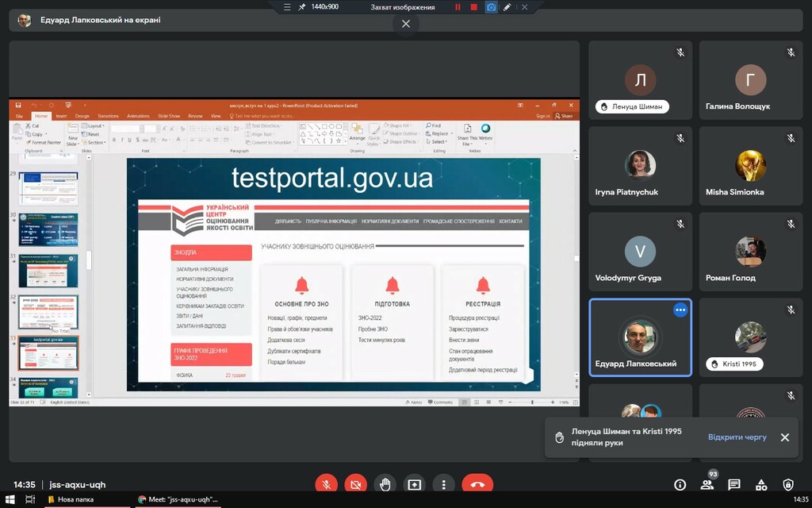Expand the capture bar hamburger menu
Screen dimensions: 812x508
(x=286, y=7)
